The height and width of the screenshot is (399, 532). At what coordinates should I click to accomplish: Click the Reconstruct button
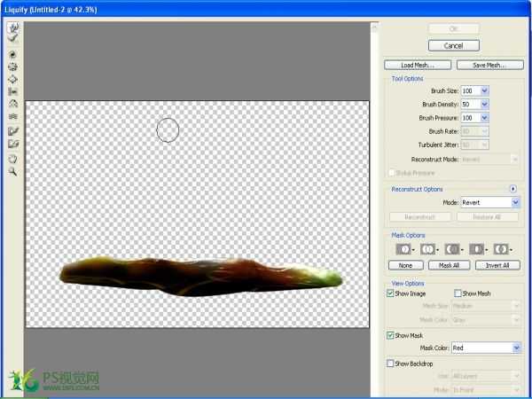420,217
